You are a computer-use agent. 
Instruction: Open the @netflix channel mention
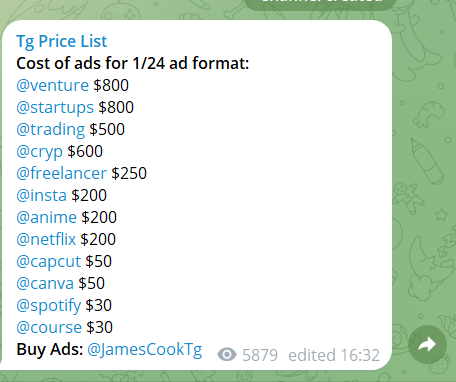(46, 239)
